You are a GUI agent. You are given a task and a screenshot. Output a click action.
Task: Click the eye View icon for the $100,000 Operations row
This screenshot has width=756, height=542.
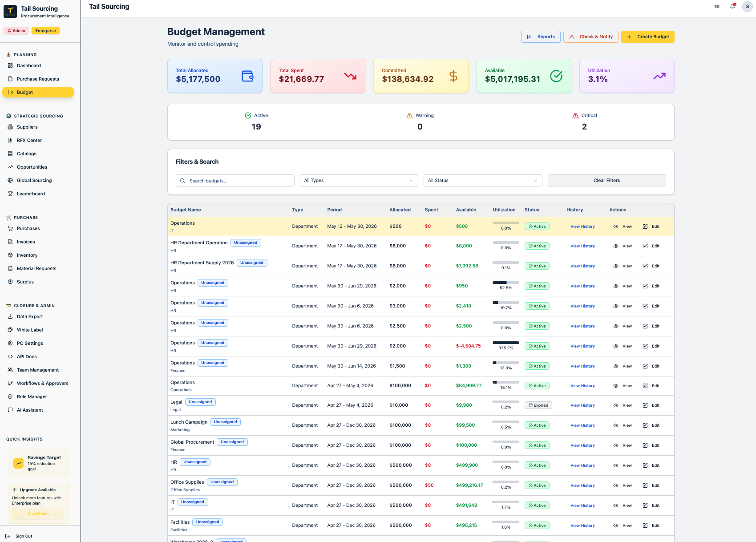616,386
